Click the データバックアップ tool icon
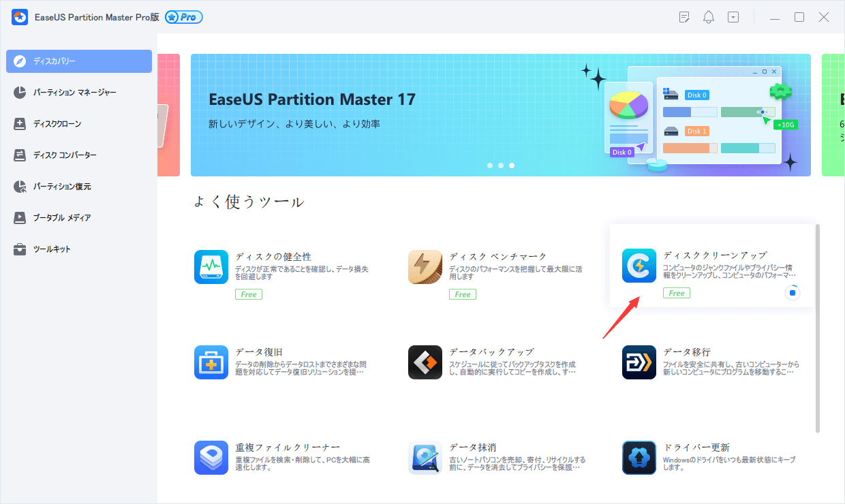 point(425,362)
